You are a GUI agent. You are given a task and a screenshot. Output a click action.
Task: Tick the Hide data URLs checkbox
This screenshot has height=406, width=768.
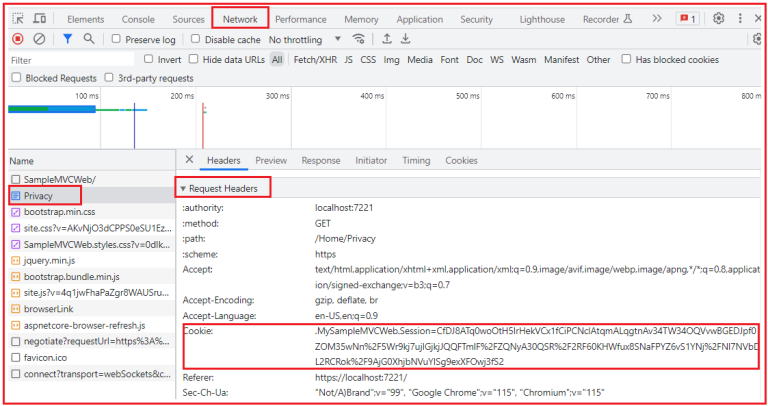coord(195,59)
